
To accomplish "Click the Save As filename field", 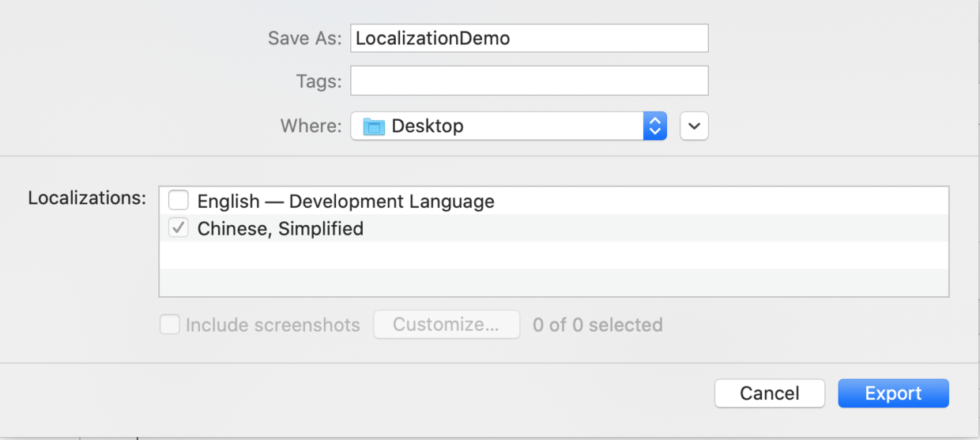I will (529, 39).
